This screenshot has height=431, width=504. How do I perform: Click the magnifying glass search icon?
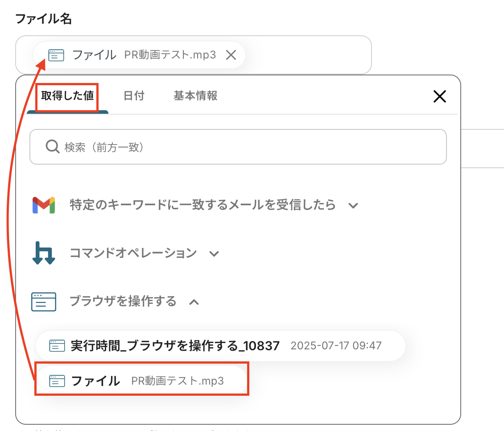coord(52,147)
